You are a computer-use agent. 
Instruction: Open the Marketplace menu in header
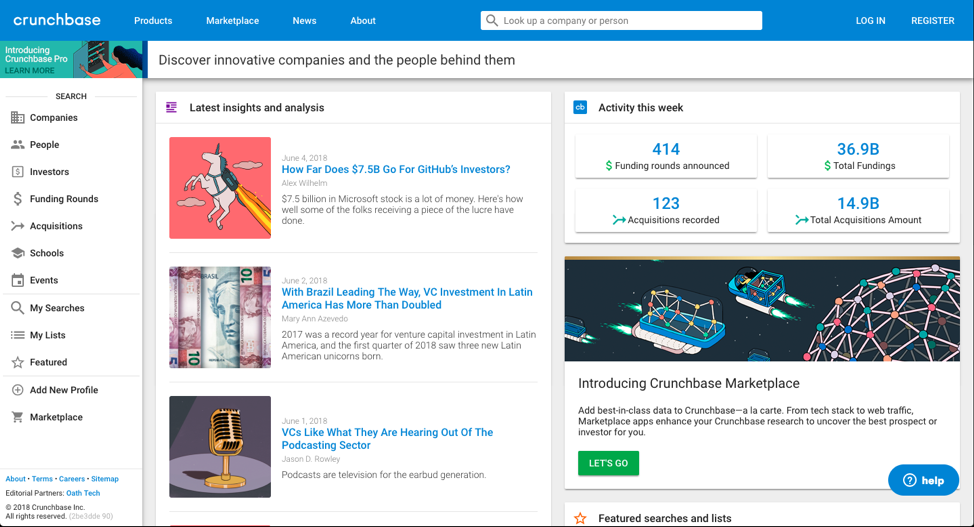coord(232,21)
